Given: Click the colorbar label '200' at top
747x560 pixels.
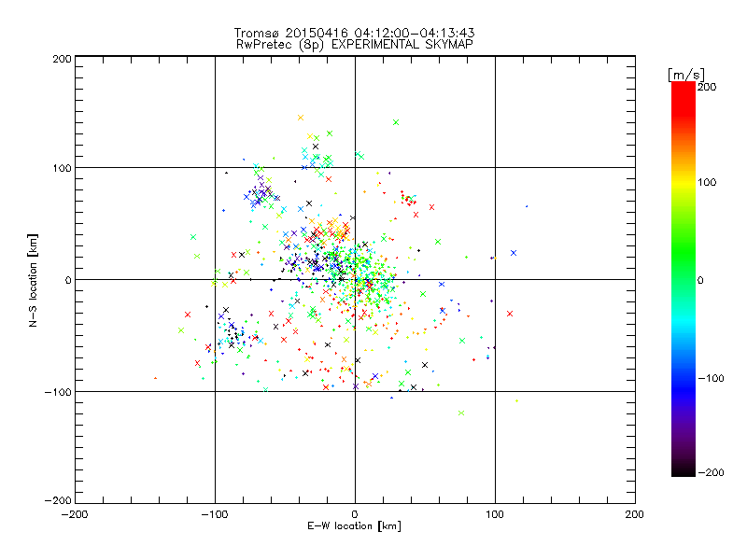Looking at the screenshot, I should (x=707, y=87).
